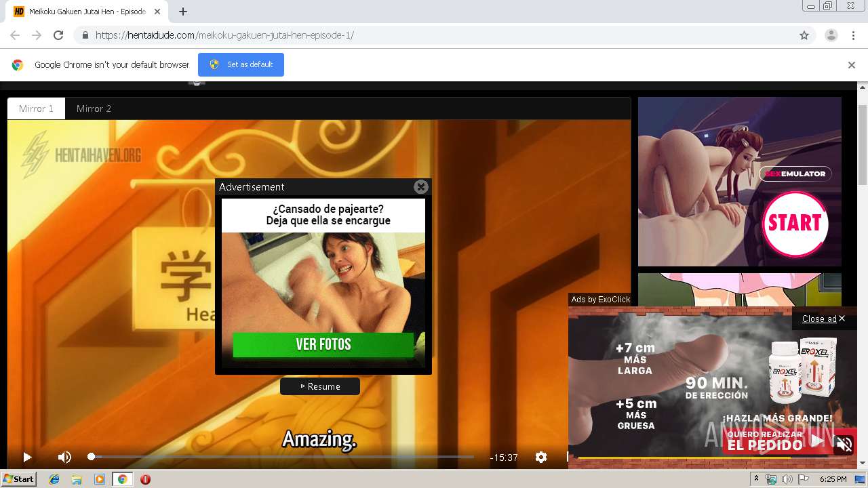The width and height of the screenshot is (868, 488).
Task: Open a new browser tab
Action: 183,12
